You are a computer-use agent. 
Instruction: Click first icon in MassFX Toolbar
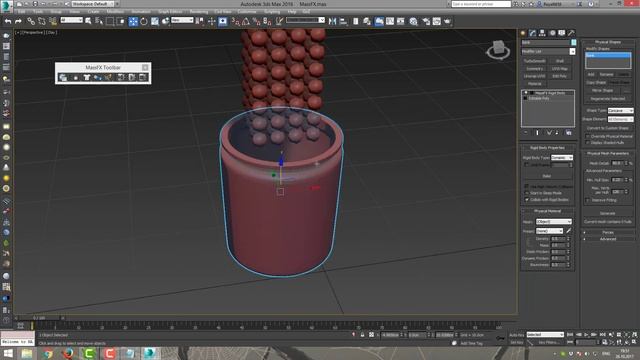click(x=63, y=77)
